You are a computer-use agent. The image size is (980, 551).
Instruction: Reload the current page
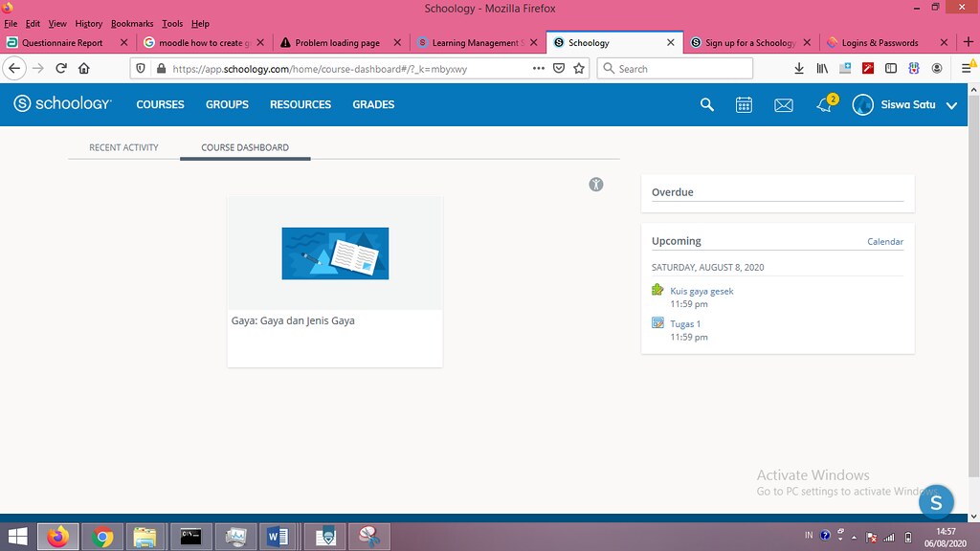(x=61, y=69)
